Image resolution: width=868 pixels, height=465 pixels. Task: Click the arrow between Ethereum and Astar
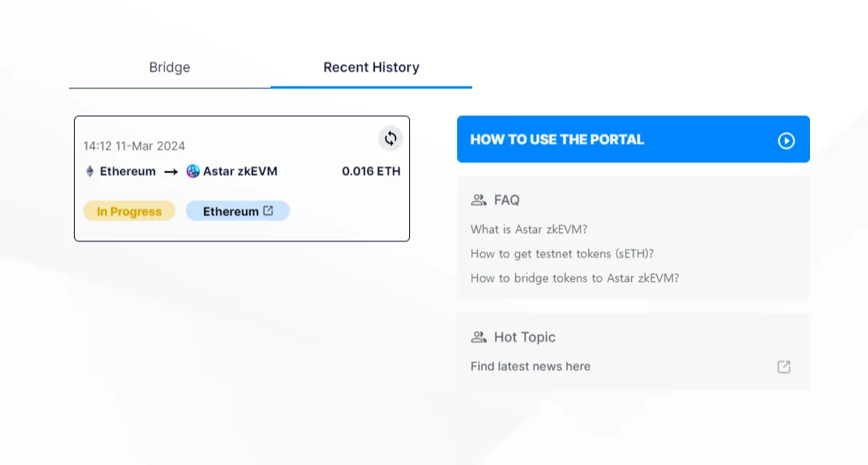pyautogui.click(x=171, y=172)
